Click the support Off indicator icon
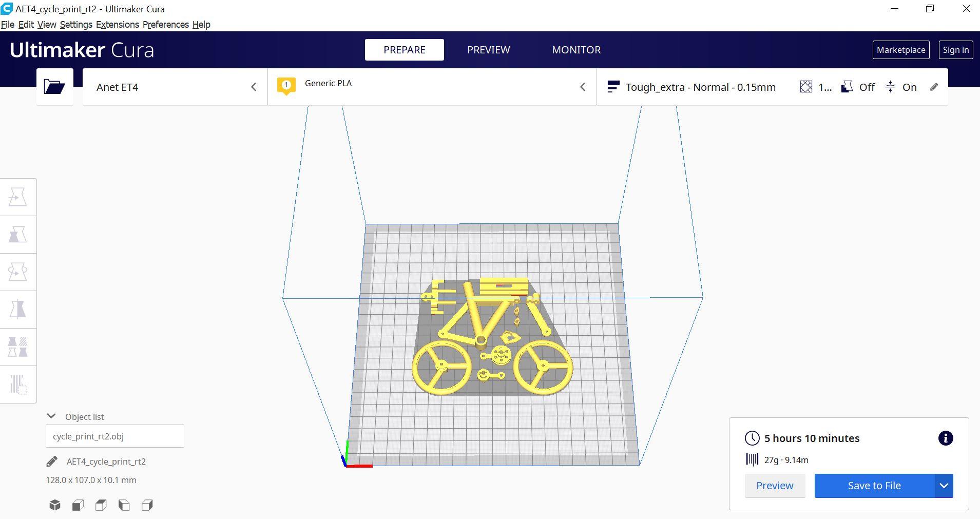 847,87
